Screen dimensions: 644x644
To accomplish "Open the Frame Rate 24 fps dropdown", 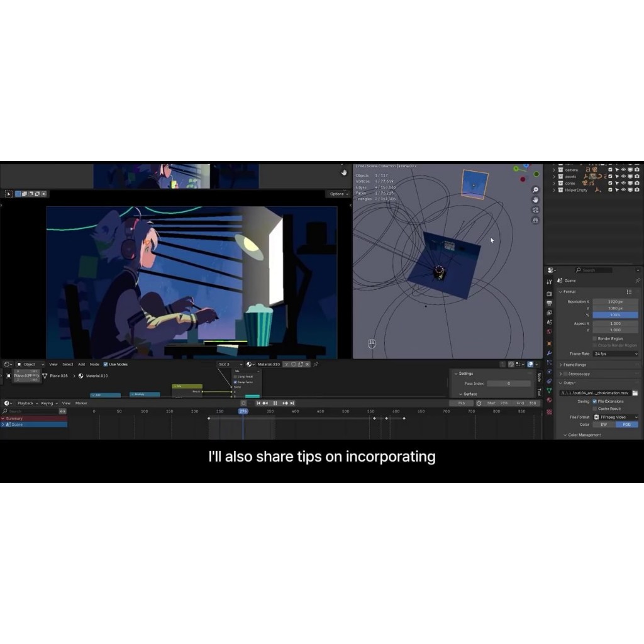I will click(616, 353).
